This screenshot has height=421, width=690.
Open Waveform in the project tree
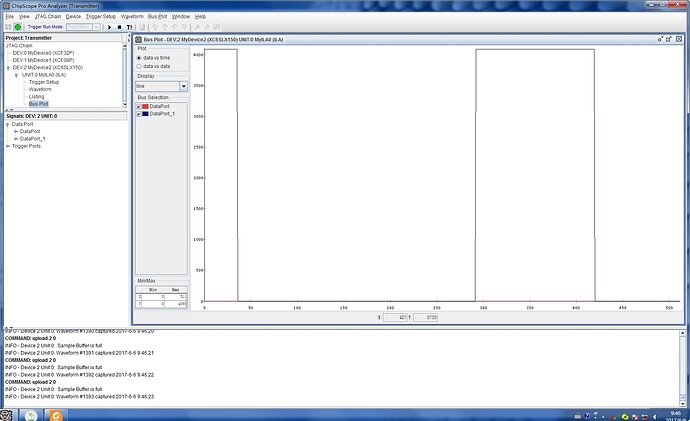pyautogui.click(x=40, y=89)
